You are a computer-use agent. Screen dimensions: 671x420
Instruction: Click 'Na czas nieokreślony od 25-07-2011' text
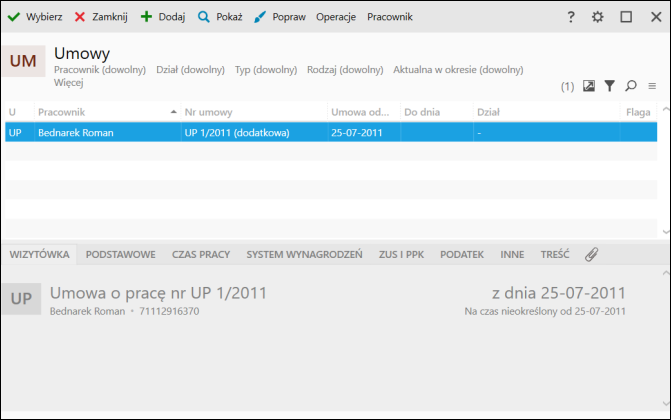point(545,311)
